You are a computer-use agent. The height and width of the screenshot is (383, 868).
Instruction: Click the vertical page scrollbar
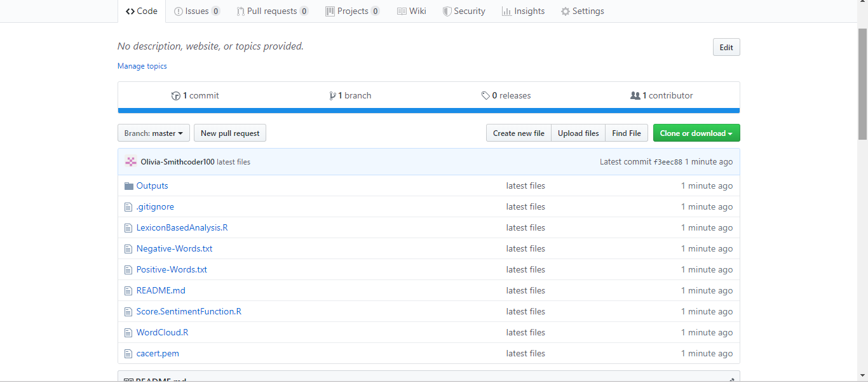(862, 83)
